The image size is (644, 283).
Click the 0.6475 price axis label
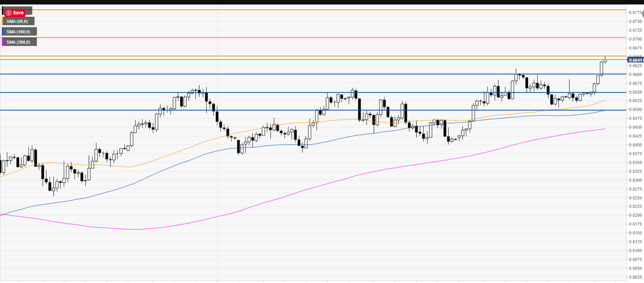(635, 119)
